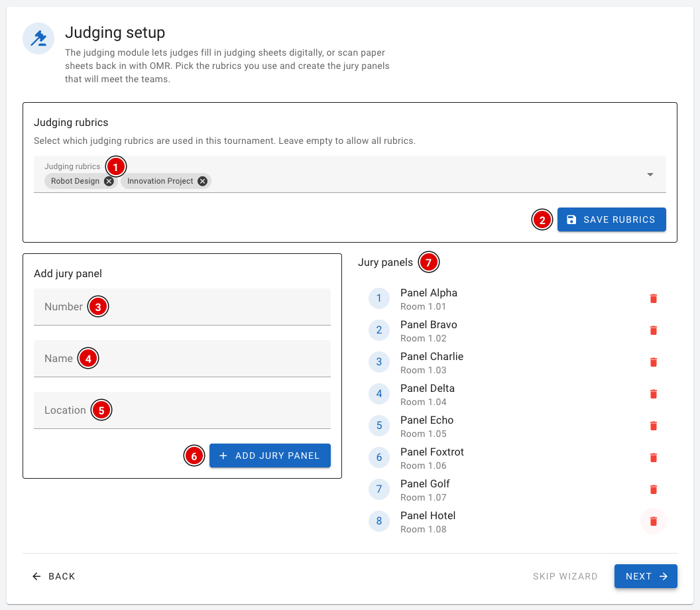Delete Panel Echo with trash icon
700x610 pixels.
pos(653,426)
